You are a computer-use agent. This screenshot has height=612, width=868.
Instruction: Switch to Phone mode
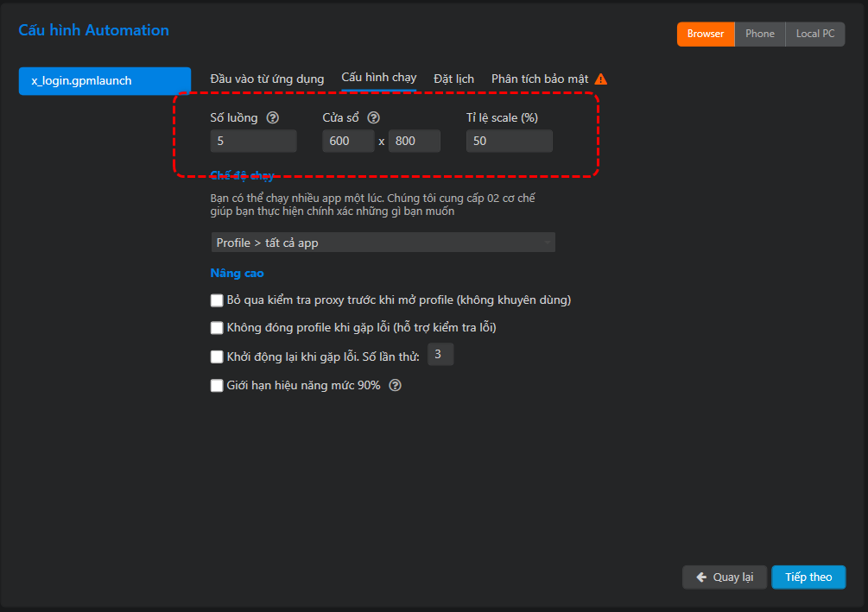coord(760,34)
